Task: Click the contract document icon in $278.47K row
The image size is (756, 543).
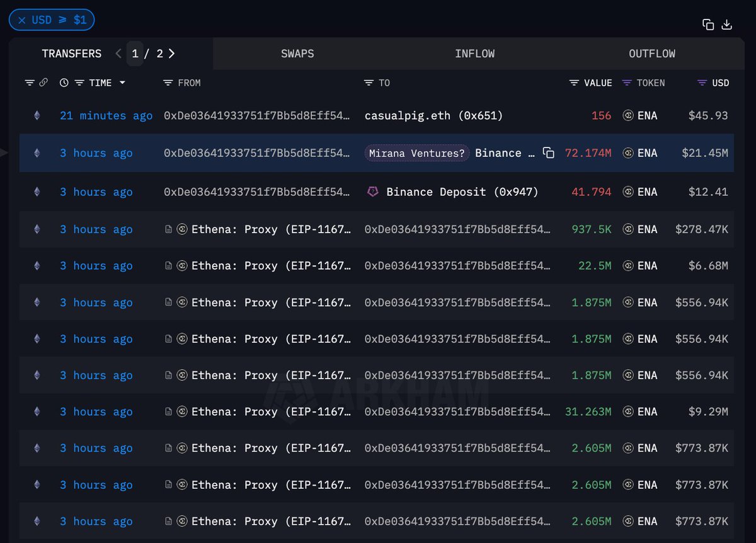Action: pos(169,229)
